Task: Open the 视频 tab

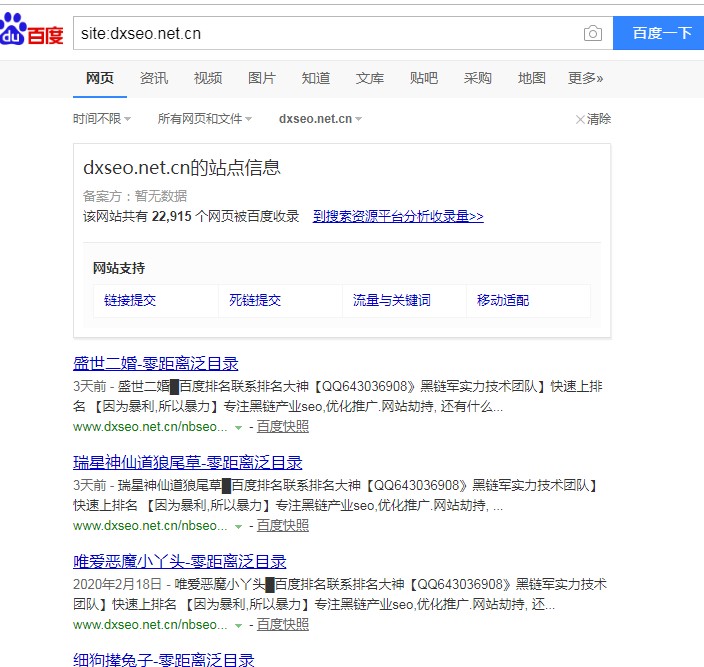Action: pyautogui.click(x=207, y=78)
